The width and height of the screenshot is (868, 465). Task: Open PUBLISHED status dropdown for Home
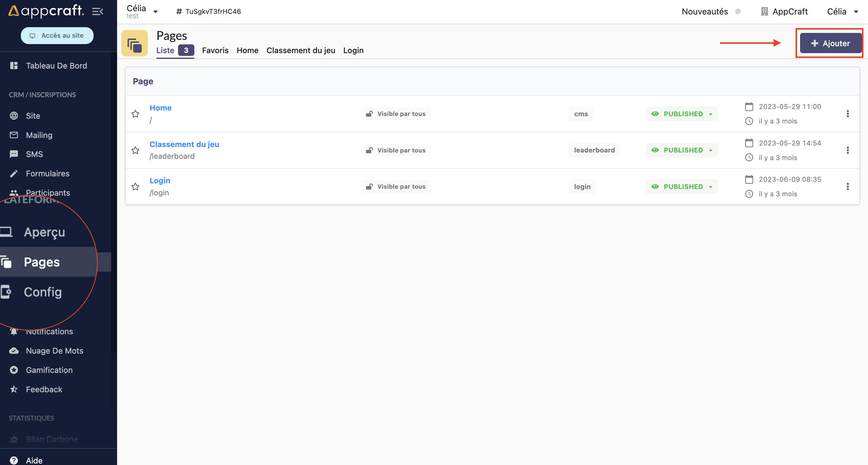point(682,114)
